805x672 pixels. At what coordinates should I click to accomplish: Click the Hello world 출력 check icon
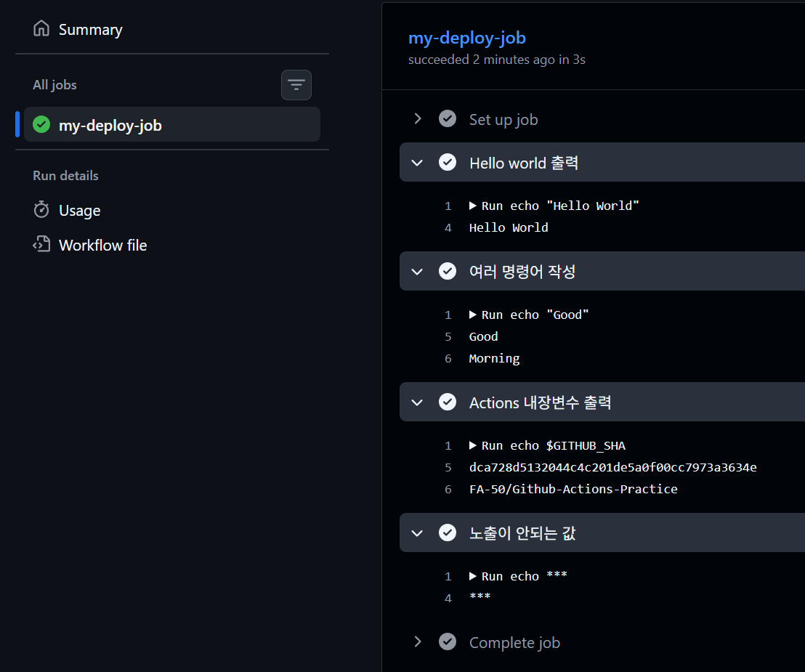(x=447, y=162)
